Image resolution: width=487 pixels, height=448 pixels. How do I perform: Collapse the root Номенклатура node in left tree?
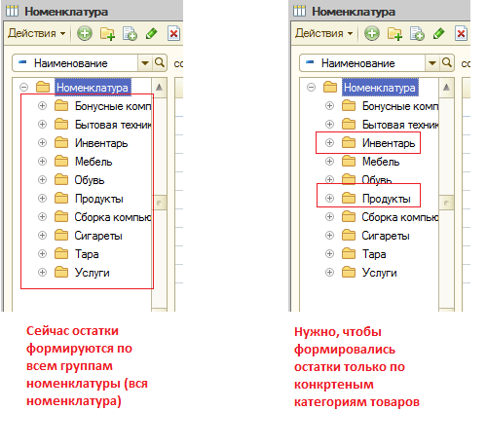[23, 87]
